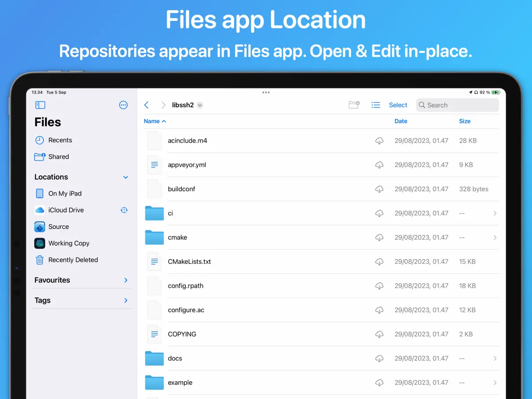The image size is (532, 399).
Task: Tap the 13.34 clock in status bar
Action: [37, 92]
